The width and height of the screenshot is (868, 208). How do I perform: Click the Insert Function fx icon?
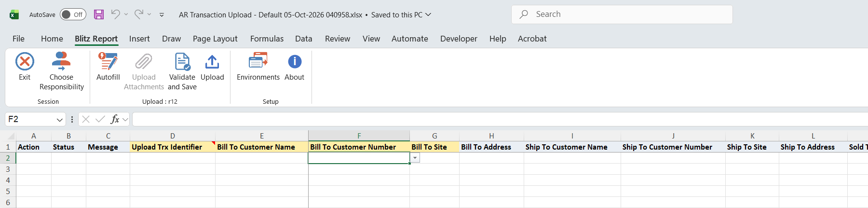point(115,119)
